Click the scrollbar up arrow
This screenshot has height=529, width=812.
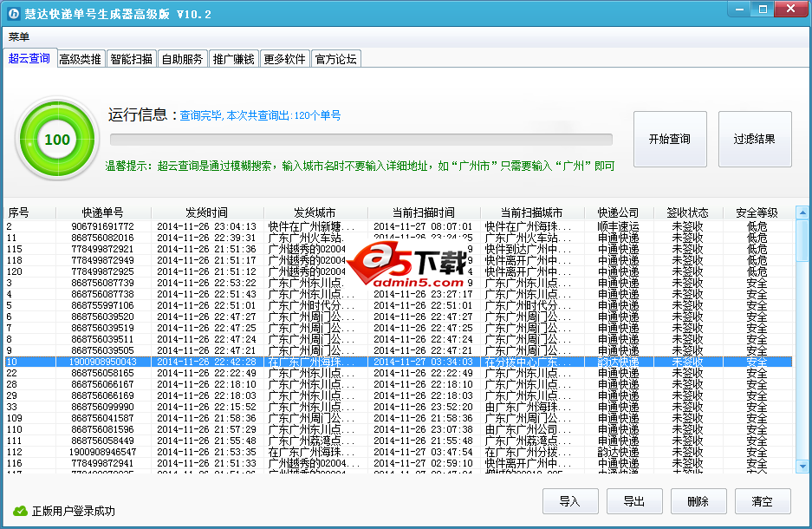(802, 212)
